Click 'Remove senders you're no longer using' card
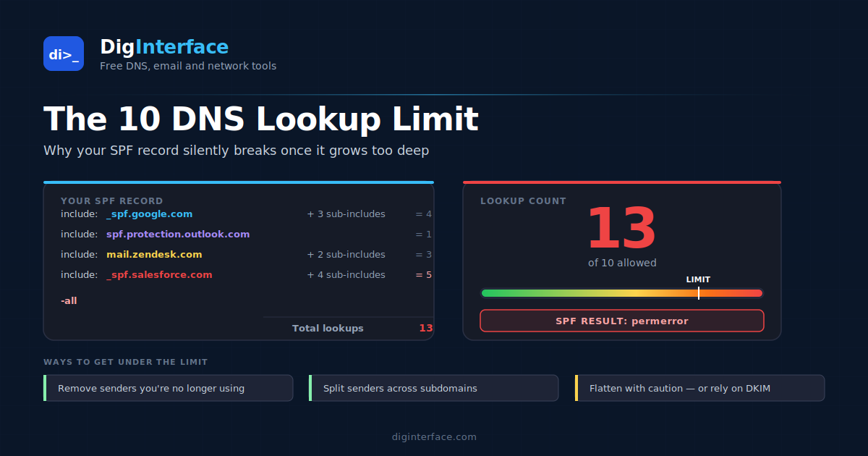868x456 pixels. (x=169, y=388)
